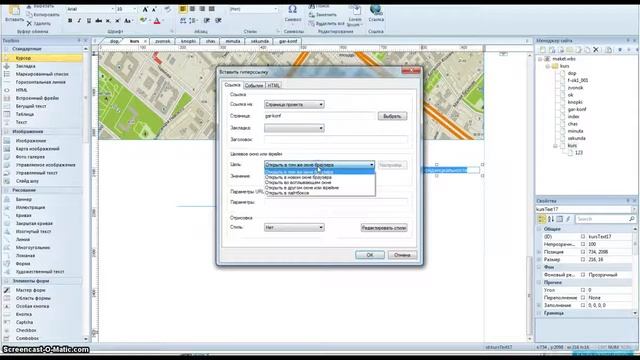Toggle checkbox beside size 216, 16
The width and height of the screenshot is (640, 360).
(x=583, y=260)
